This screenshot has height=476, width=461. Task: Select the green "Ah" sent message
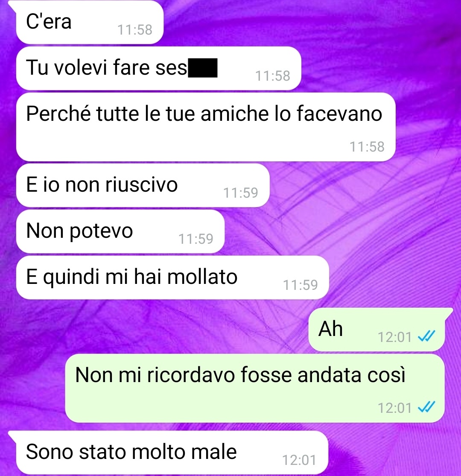(x=377, y=330)
